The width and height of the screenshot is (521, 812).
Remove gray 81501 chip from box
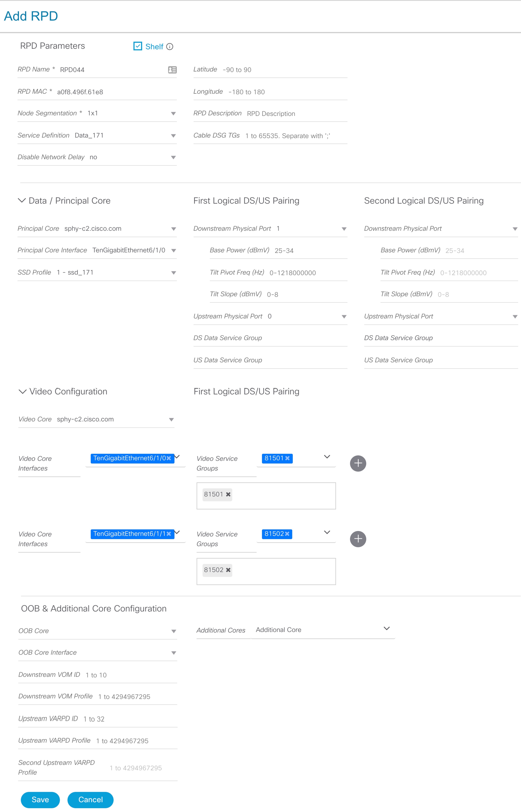click(x=228, y=494)
